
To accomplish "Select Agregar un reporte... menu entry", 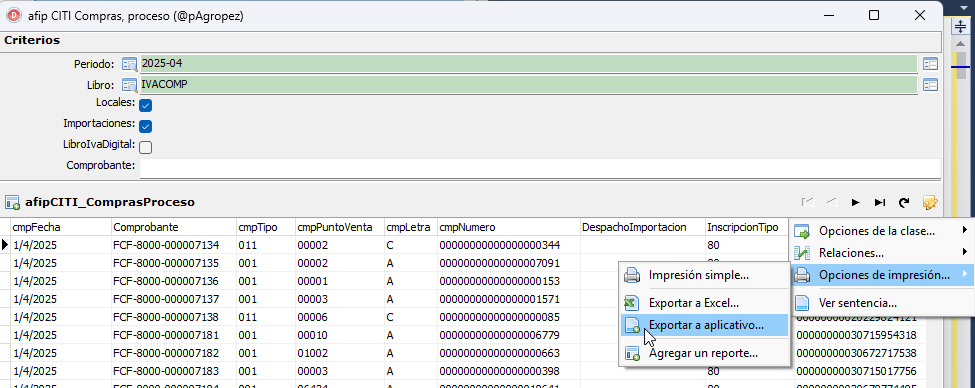I will point(705,353).
